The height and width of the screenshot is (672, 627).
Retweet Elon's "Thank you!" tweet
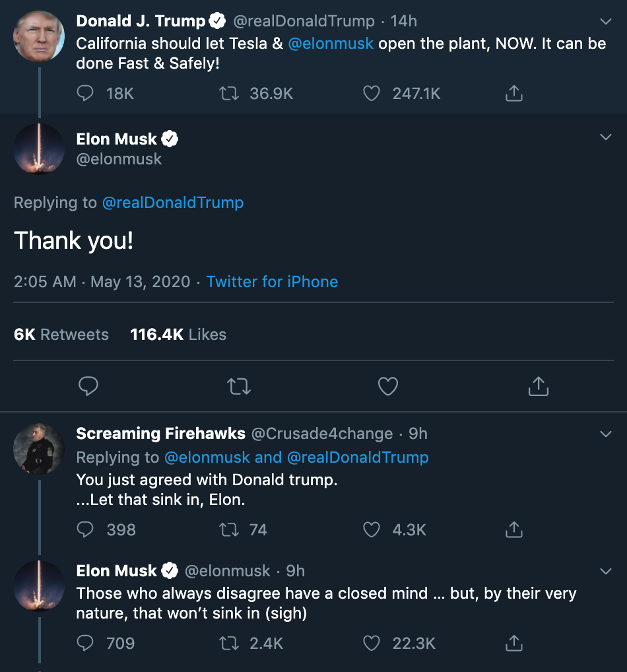238,386
